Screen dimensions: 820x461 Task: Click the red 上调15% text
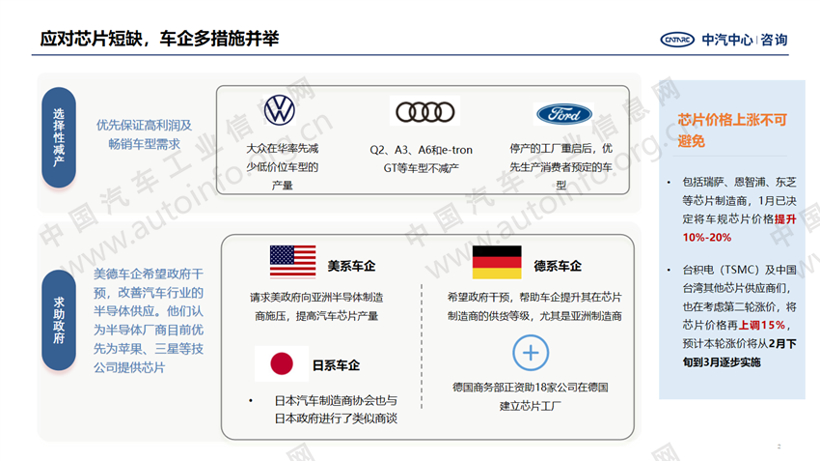coord(760,326)
